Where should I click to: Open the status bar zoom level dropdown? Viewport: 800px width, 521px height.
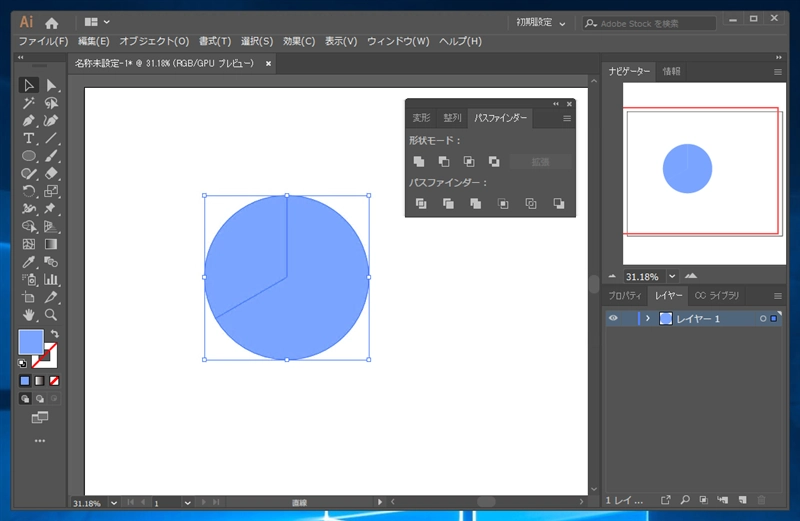[x=114, y=503]
